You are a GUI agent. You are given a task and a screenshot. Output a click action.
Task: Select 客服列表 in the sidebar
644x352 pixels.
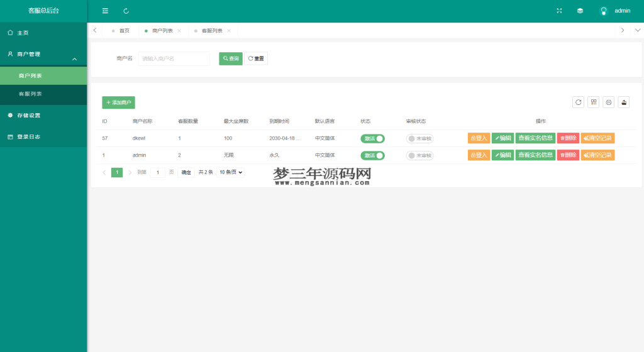43,94
